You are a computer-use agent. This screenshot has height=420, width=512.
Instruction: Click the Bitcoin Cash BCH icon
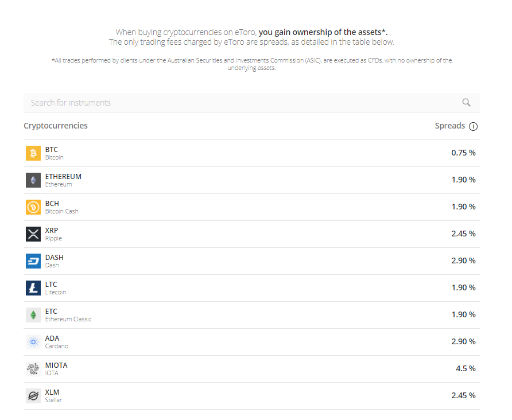click(x=33, y=207)
